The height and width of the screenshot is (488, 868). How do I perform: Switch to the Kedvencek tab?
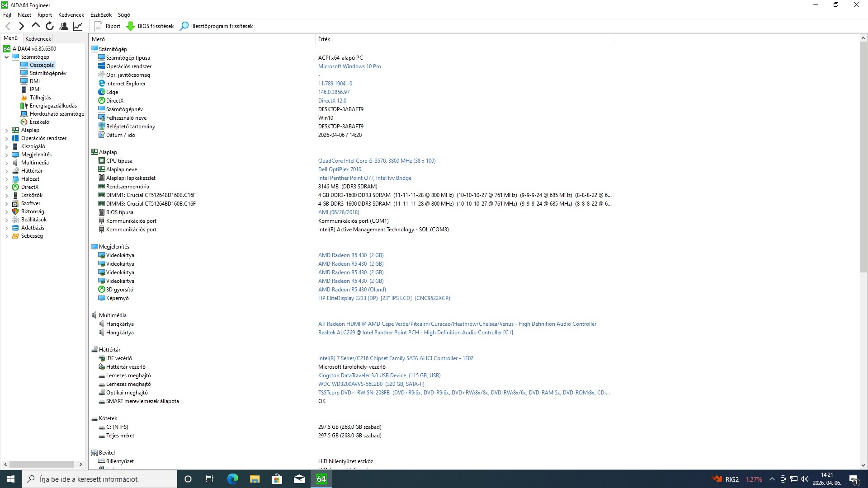(x=38, y=39)
